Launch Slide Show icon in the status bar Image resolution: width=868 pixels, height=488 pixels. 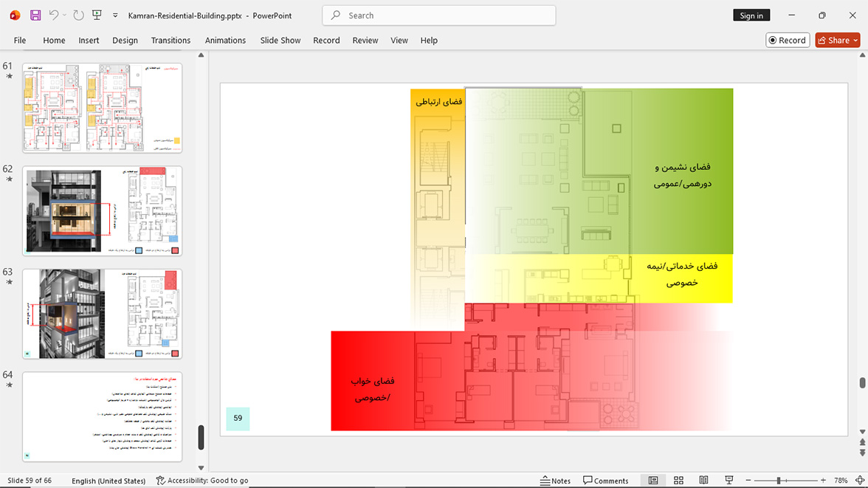pyautogui.click(x=729, y=480)
